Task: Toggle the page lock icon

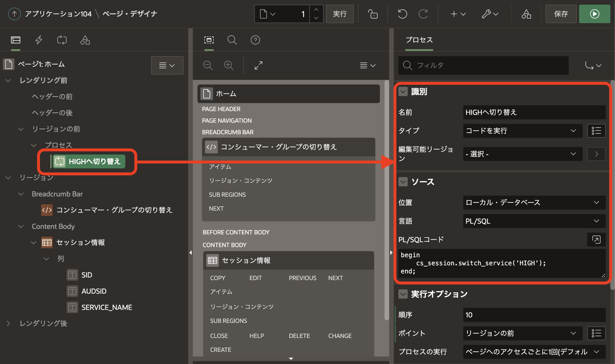Action: (x=373, y=14)
